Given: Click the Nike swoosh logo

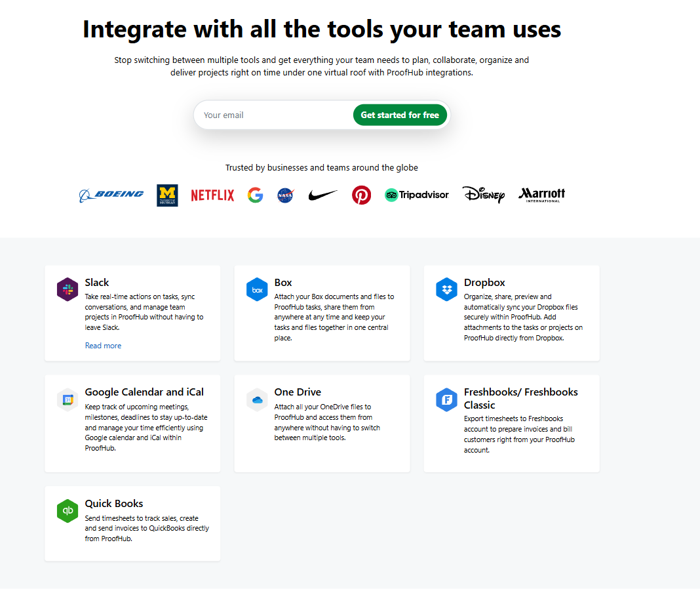Looking at the screenshot, I should 322,195.
